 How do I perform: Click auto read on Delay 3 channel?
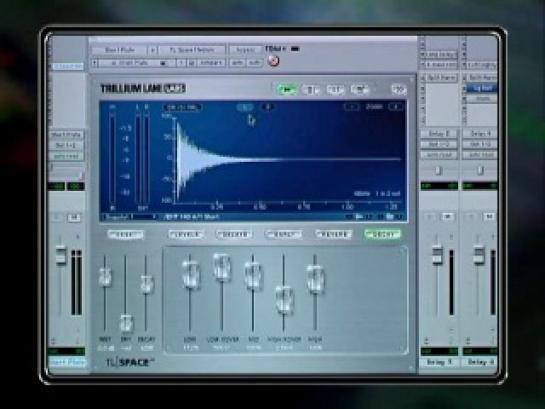(x=439, y=155)
